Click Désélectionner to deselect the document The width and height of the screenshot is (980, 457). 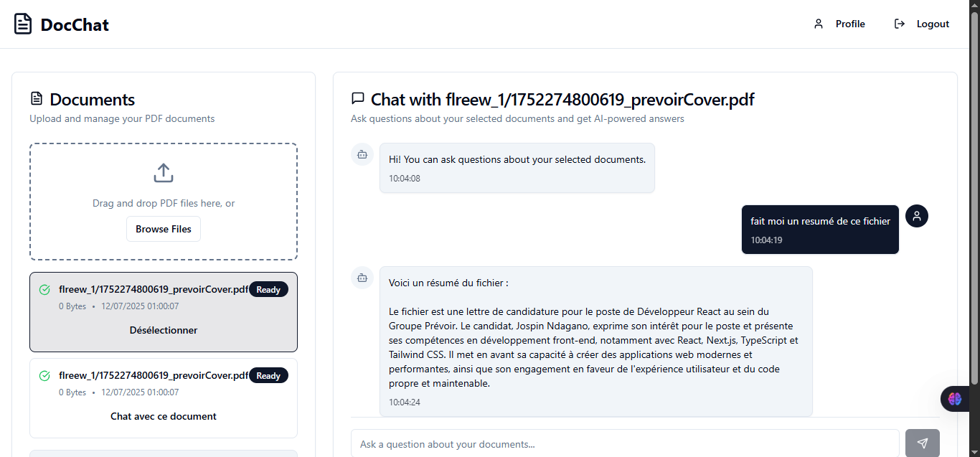tap(164, 331)
